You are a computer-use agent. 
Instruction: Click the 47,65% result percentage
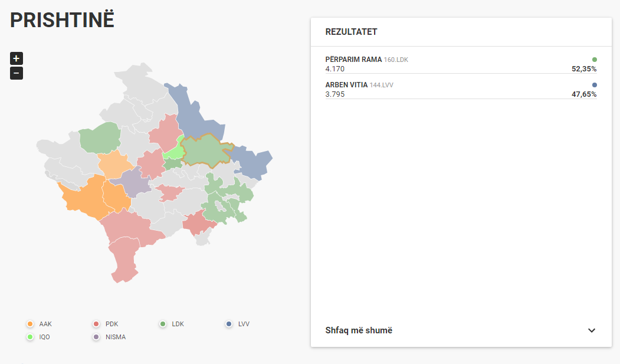click(x=584, y=94)
